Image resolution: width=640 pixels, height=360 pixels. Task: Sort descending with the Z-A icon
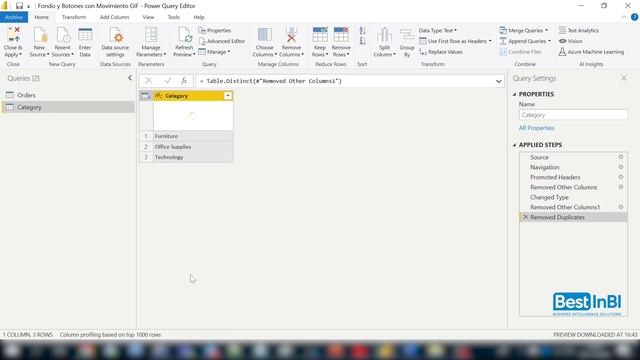point(362,41)
